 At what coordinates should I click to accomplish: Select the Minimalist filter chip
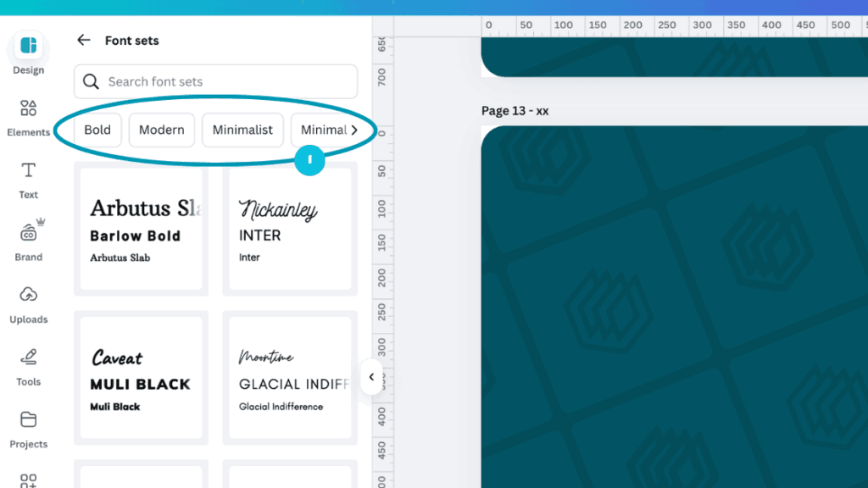[242, 130]
